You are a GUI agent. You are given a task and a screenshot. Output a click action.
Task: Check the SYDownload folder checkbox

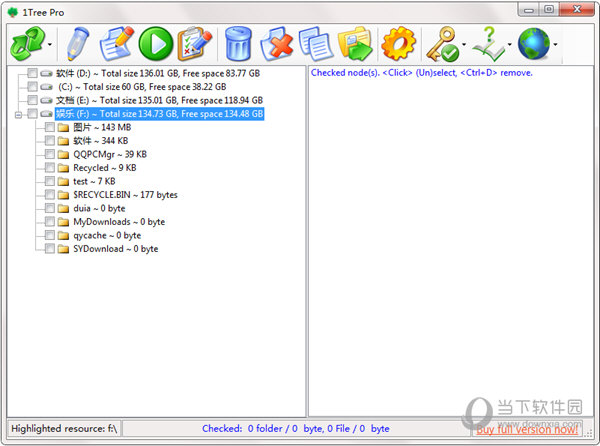point(50,249)
